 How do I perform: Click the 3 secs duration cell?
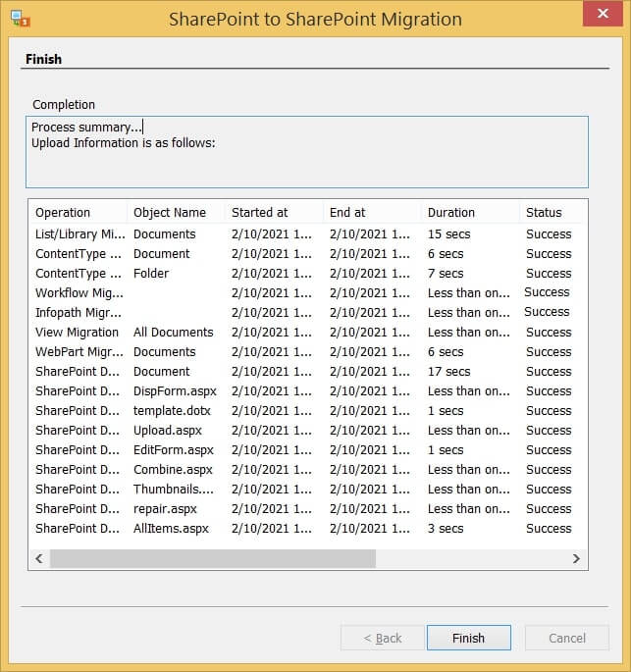pos(446,529)
